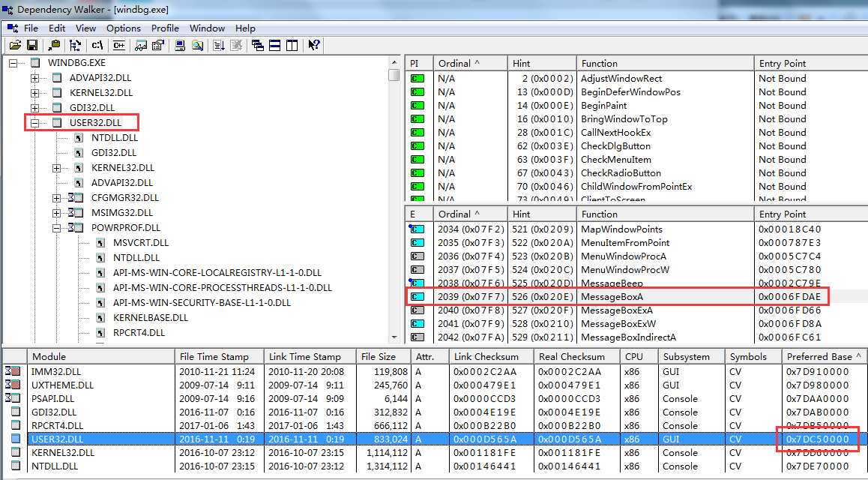The width and height of the screenshot is (868, 480).
Task: Expand KERNEL32.DLL under USER32.DLL
Action: click(56, 168)
